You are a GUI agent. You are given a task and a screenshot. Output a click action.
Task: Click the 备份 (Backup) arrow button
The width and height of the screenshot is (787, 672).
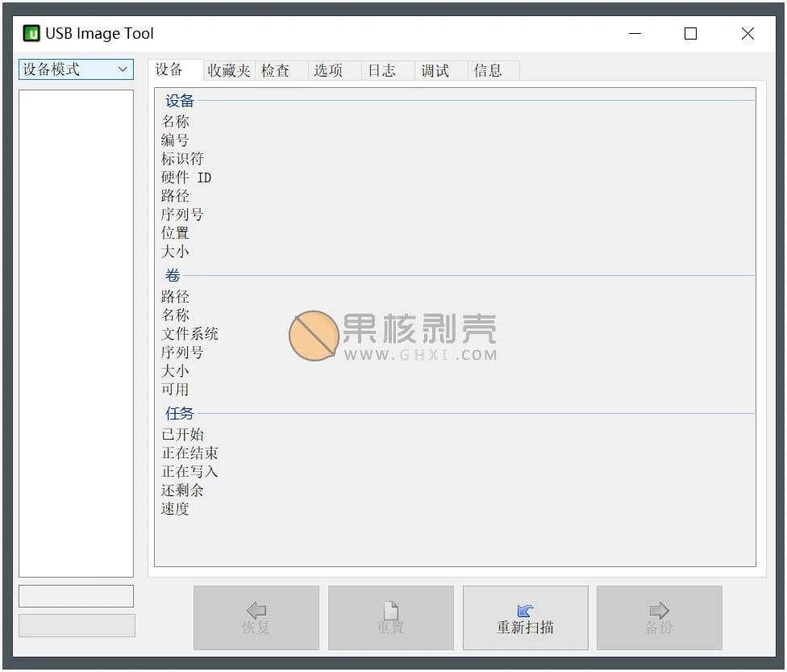pyautogui.click(x=659, y=617)
